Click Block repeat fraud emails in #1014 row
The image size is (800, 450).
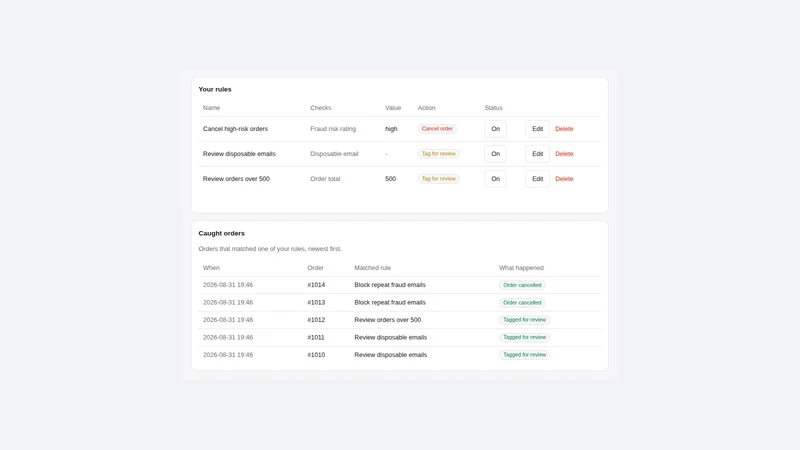click(x=390, y=285)
